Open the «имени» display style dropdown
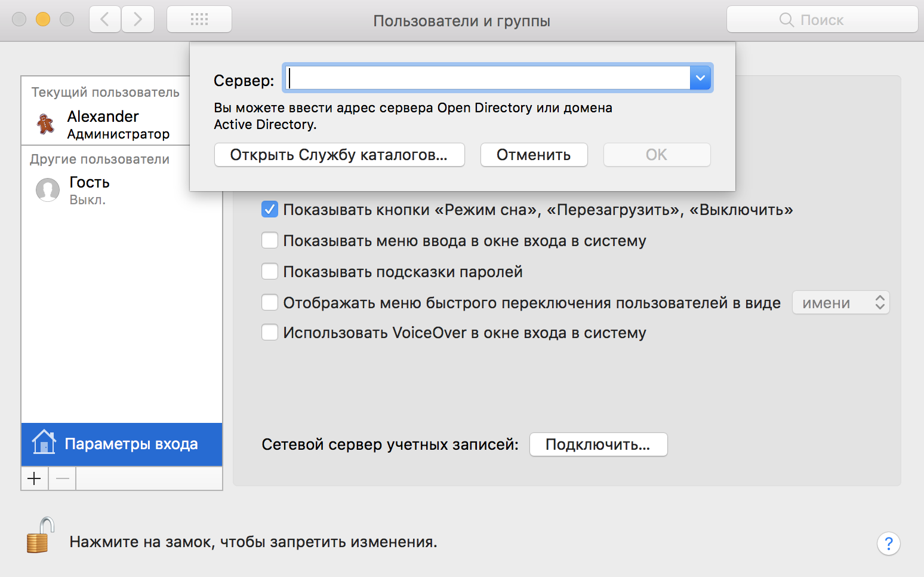The width and height of the screenshot is (924, 577). 840,303
